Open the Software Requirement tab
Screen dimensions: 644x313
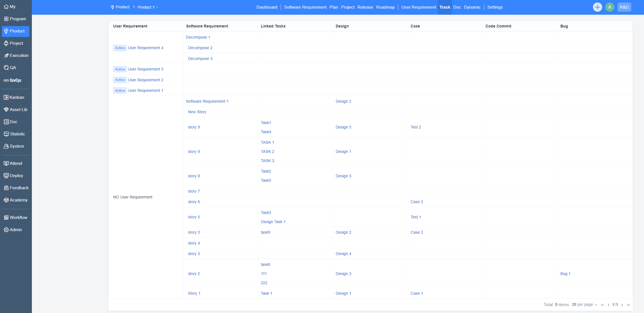[305, 7]
